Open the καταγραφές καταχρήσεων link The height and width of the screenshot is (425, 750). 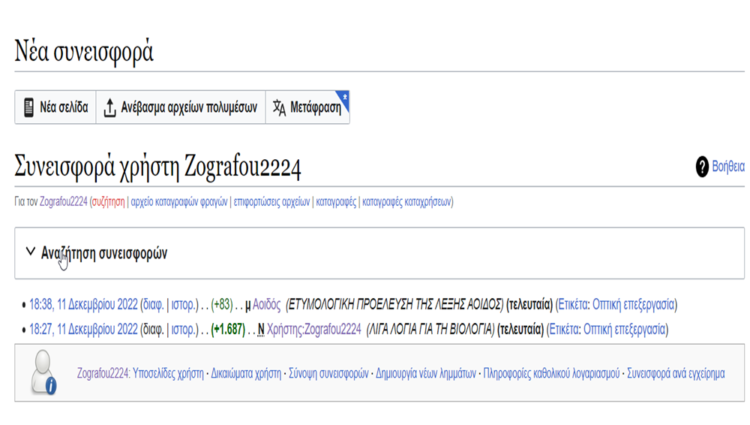[x=407, y=201]
